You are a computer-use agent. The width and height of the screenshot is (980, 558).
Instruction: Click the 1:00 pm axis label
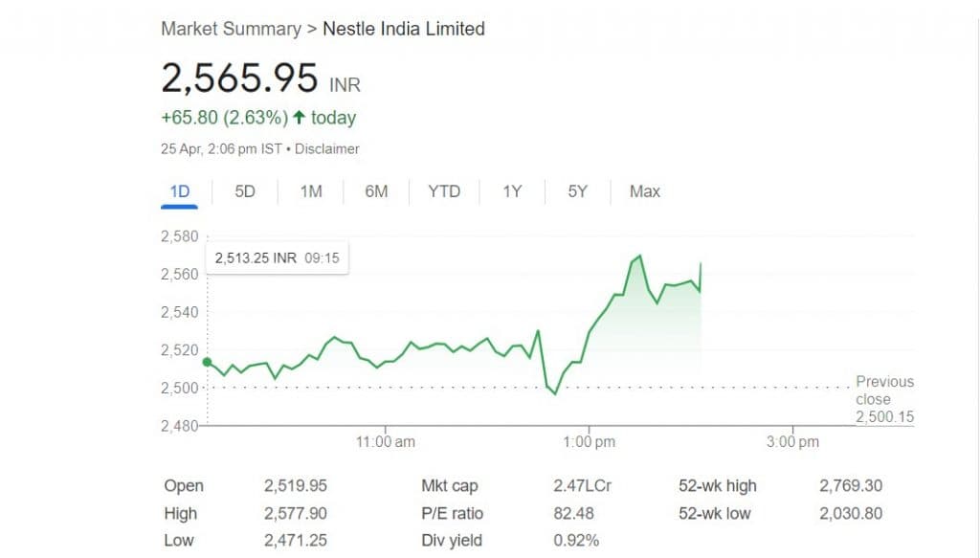point(590,442)
